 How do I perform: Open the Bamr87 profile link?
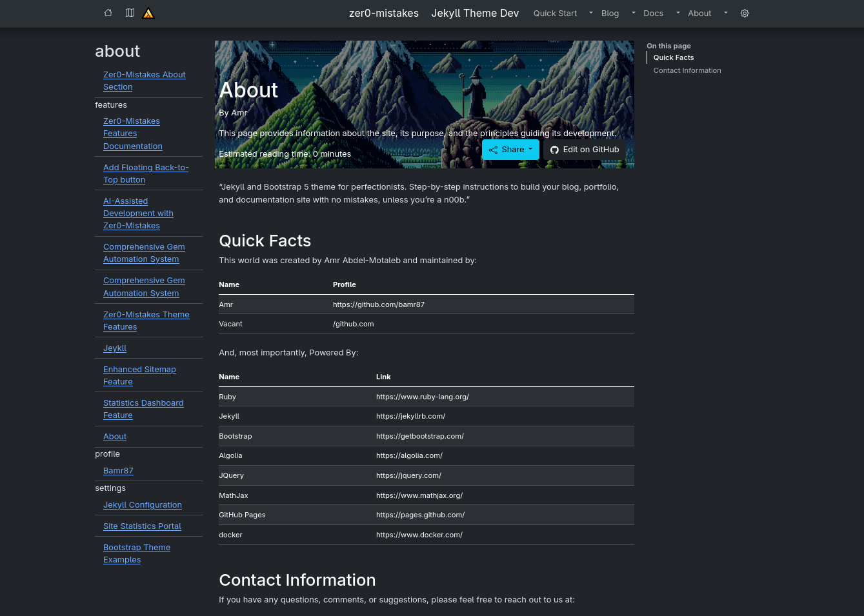118,471
